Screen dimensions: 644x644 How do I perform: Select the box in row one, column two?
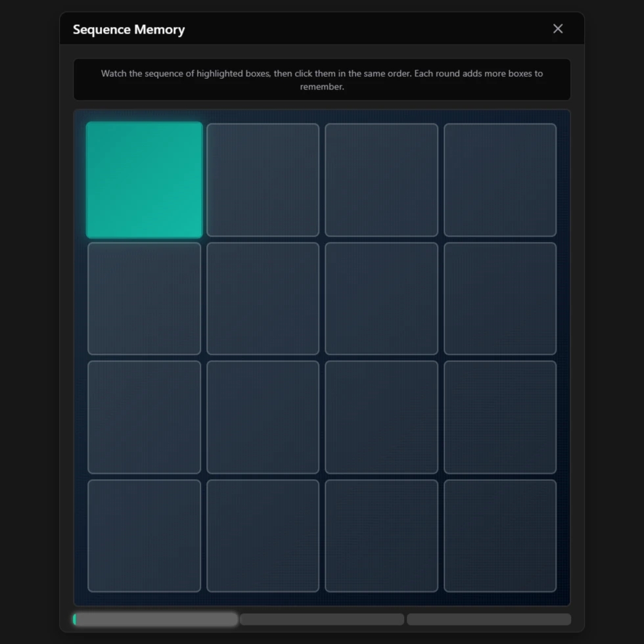(x=263, y=180)
